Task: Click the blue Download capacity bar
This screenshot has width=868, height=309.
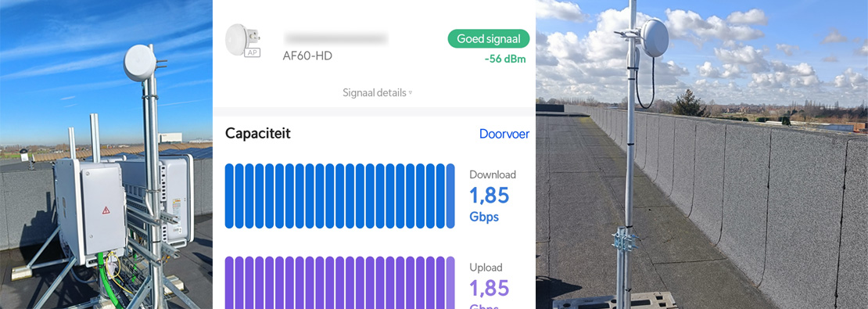Action: click(340, 196)
